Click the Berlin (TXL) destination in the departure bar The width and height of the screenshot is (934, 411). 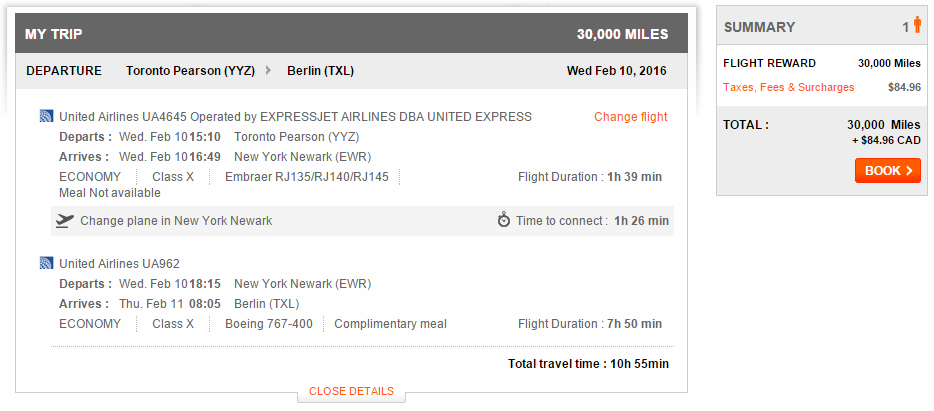coord(320,71)
